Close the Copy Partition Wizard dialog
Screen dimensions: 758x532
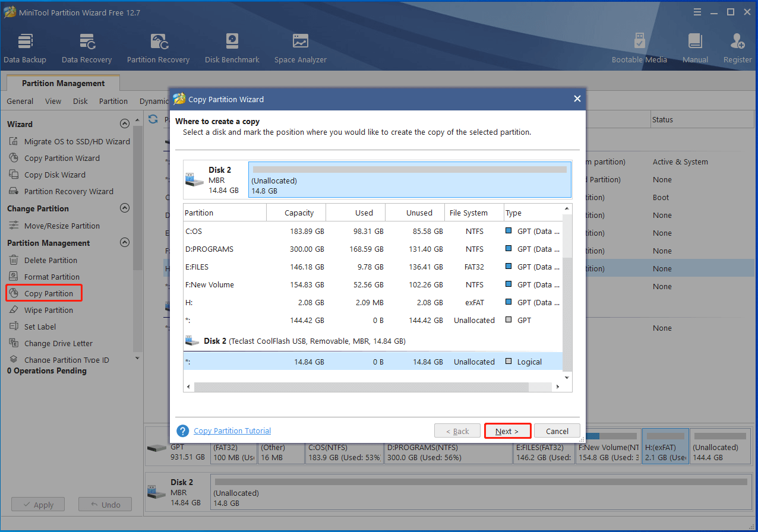click(x=577, y=99)
